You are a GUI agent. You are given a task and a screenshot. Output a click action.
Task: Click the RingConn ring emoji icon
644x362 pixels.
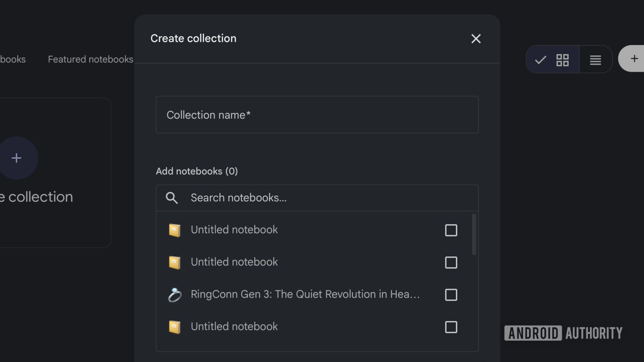175,295
